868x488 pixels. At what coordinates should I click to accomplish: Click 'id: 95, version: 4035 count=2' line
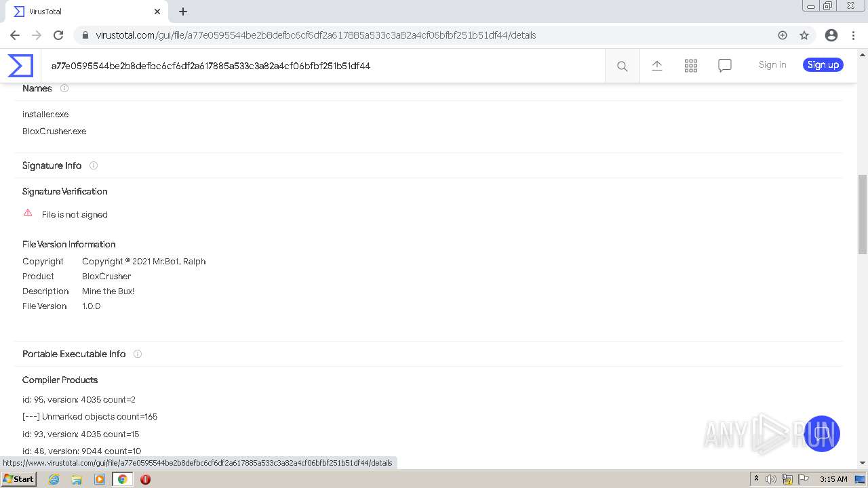[x=79, y=399]
